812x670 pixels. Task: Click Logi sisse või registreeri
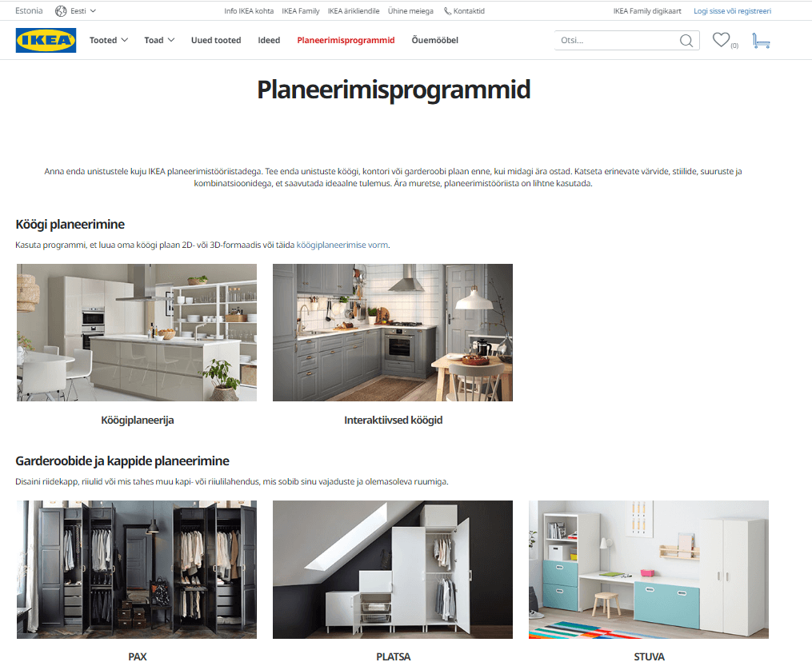(732, 11)
